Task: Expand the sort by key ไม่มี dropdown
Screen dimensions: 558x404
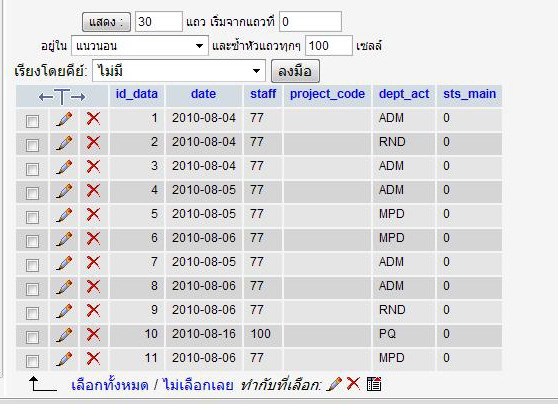Action: click(179, 71)
